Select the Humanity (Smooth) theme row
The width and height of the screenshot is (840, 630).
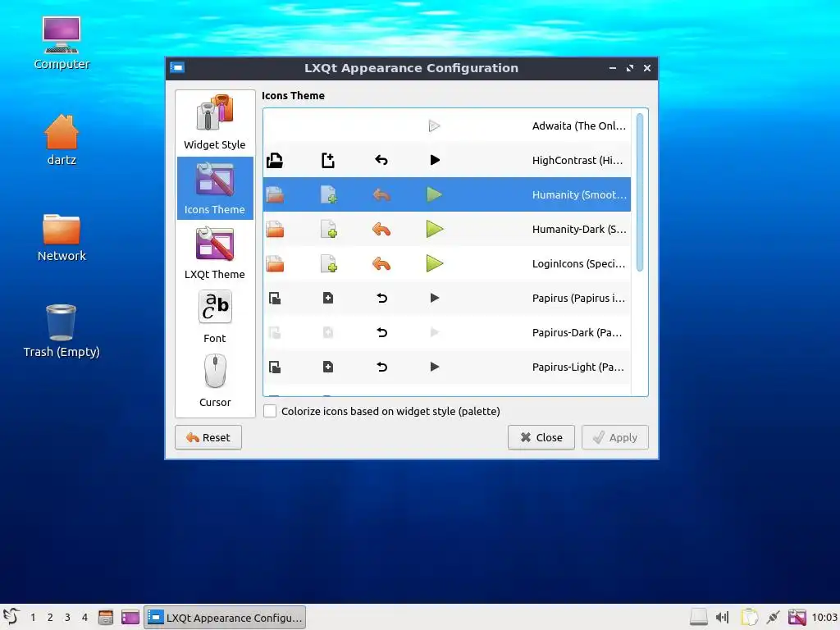click(446, 194)
